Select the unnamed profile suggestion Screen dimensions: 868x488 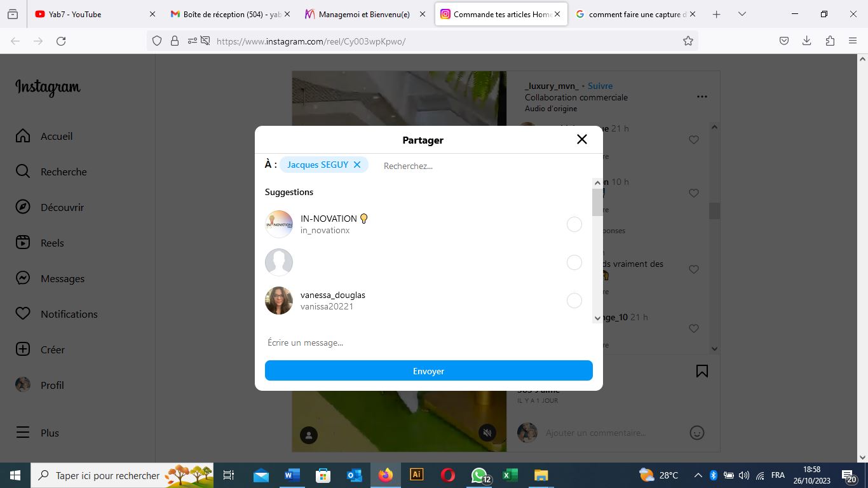(574, 262)
